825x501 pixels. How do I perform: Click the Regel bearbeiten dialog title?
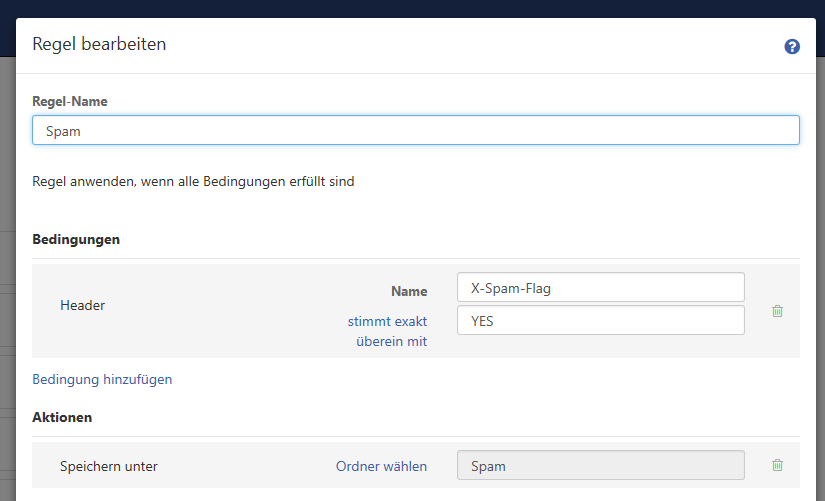[99, 44]
